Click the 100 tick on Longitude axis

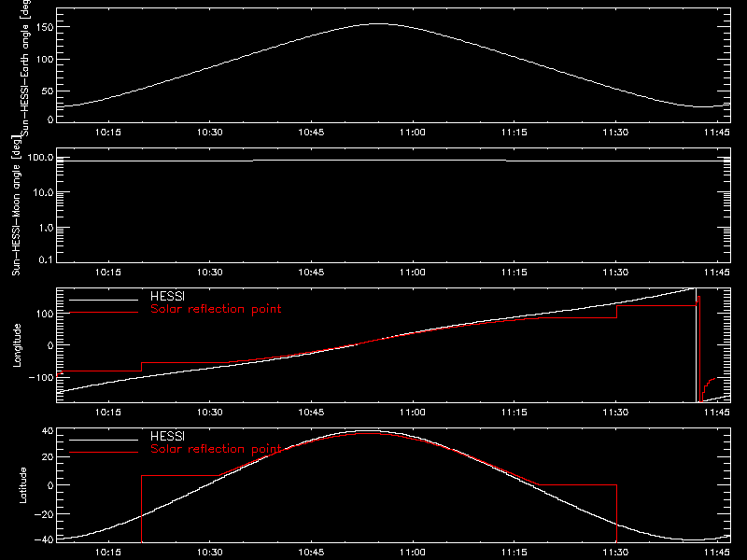(x=45, y=314)
